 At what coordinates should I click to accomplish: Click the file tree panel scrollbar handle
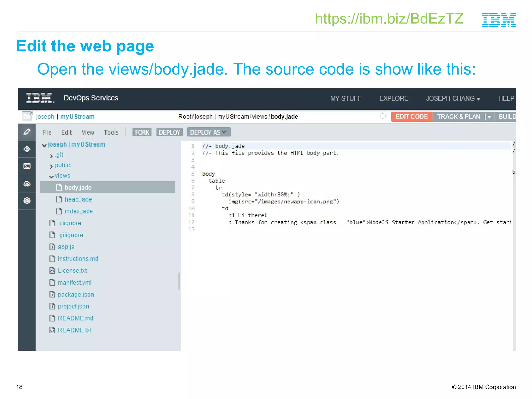pos(179,281)
